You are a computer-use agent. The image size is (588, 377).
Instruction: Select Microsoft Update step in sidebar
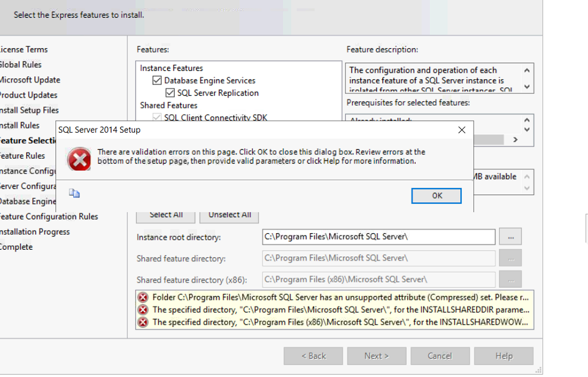(x=30, y=80)
